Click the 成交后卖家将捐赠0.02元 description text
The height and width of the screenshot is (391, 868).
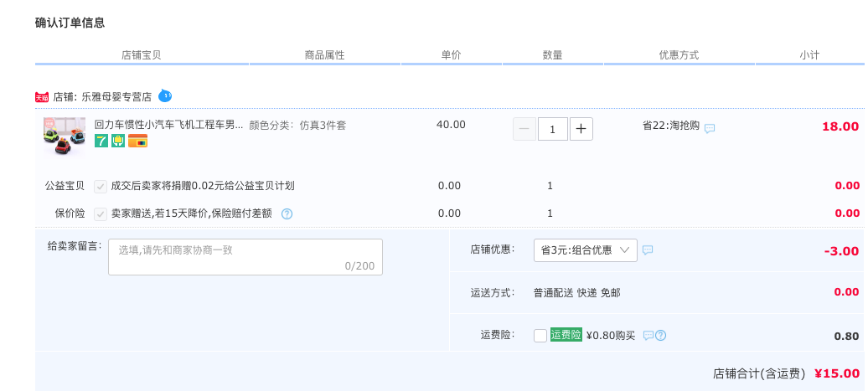click(x=203, y=186)
